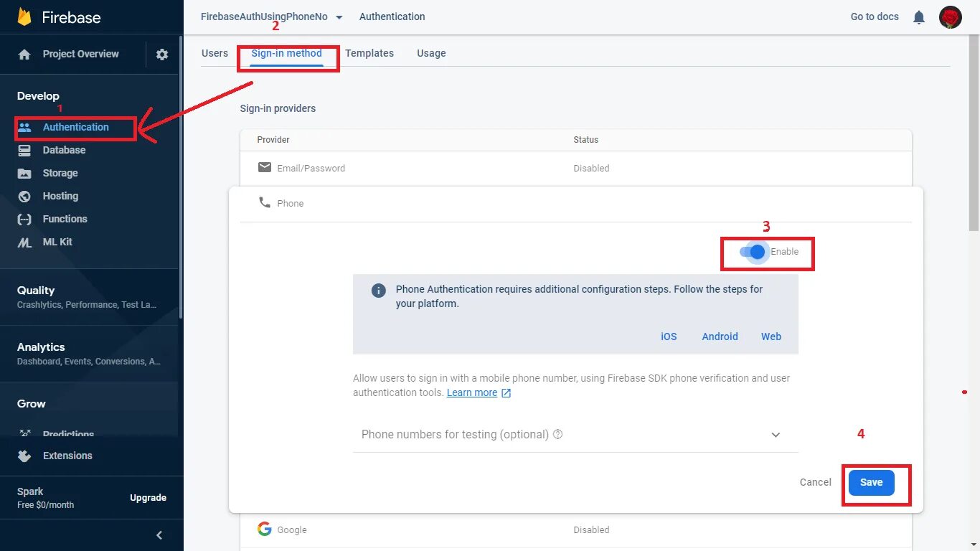Switch to the Users tab
Image resolution: width=980 pixels, height=551 pixels.
(x=215, y=53)
